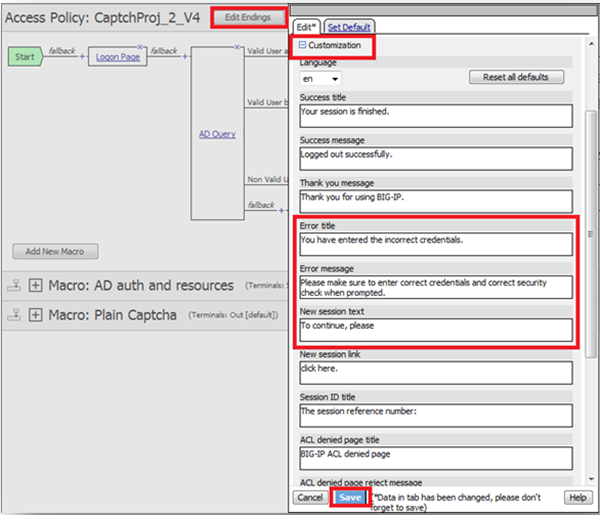Open Help for this dialog
The image size is (600, 515).
(578, 497)
